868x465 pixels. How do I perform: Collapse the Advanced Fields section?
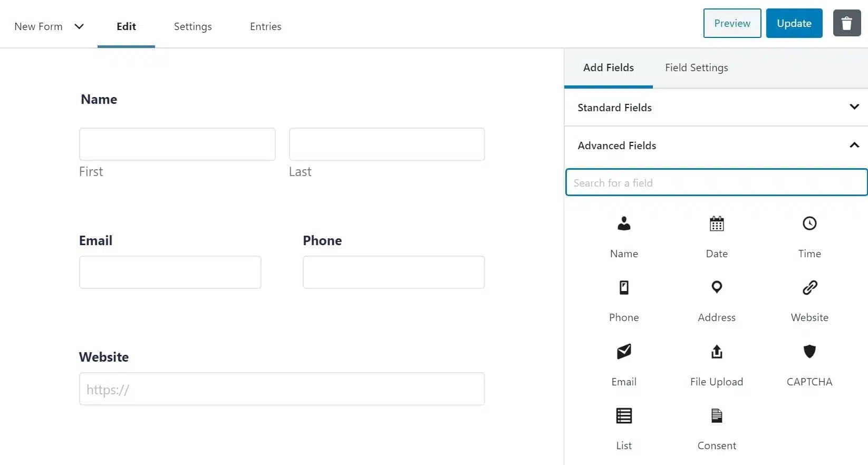point(854,145)
